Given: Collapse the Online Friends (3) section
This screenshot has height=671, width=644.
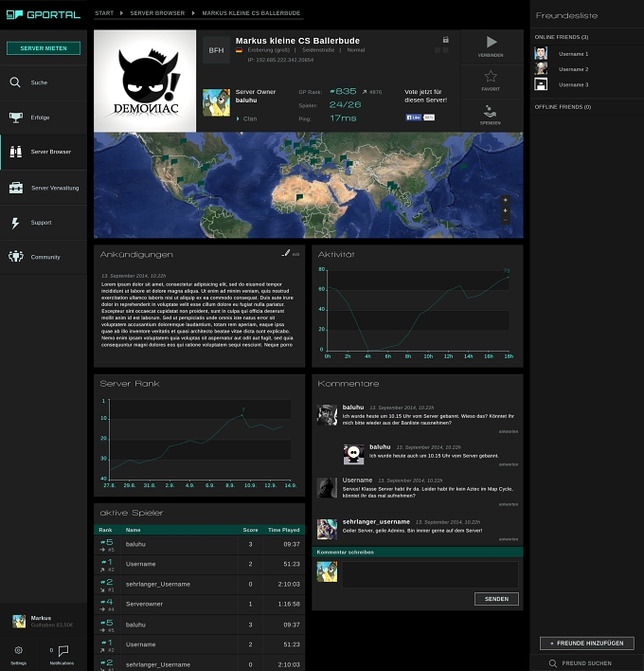Looking at the screenshot, I should [561, 37].
